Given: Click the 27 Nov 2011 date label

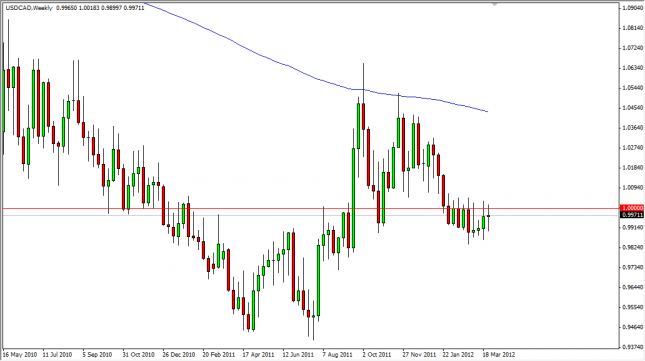Looking at the screenshot, I should coord(419,354).
